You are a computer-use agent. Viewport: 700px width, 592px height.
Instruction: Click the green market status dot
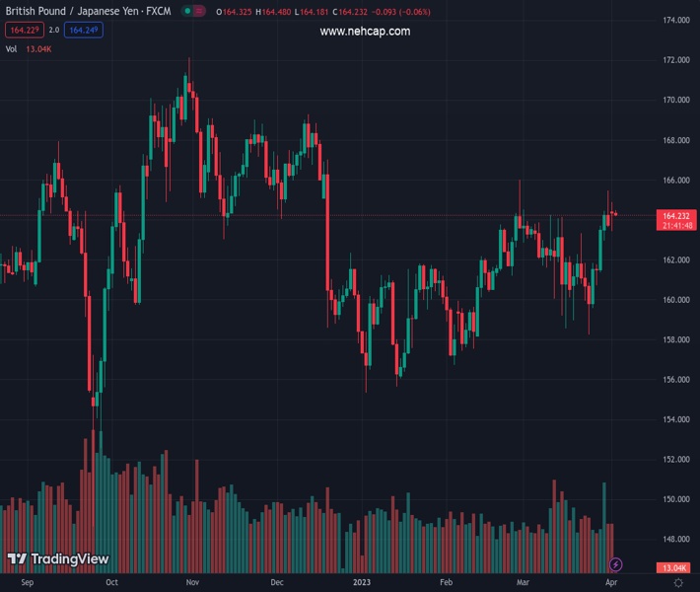187,11
